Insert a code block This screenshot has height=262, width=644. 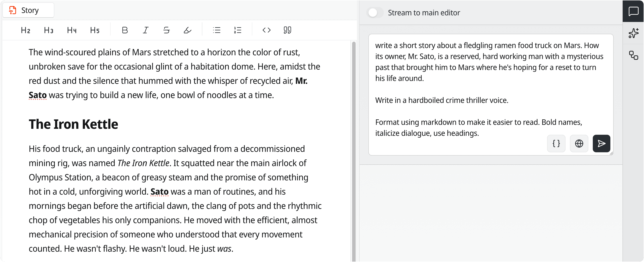pos(266,30)
